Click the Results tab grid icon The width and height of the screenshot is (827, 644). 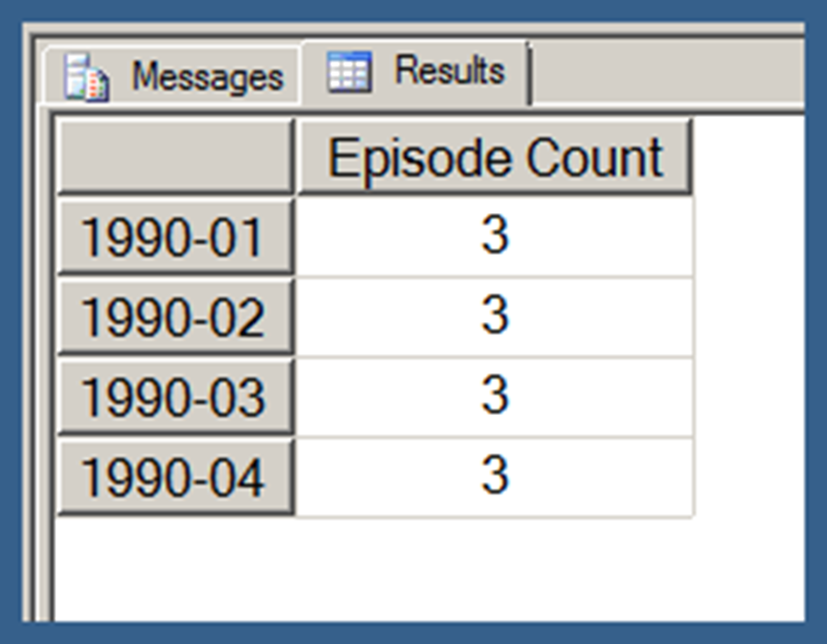pos(349,72)
